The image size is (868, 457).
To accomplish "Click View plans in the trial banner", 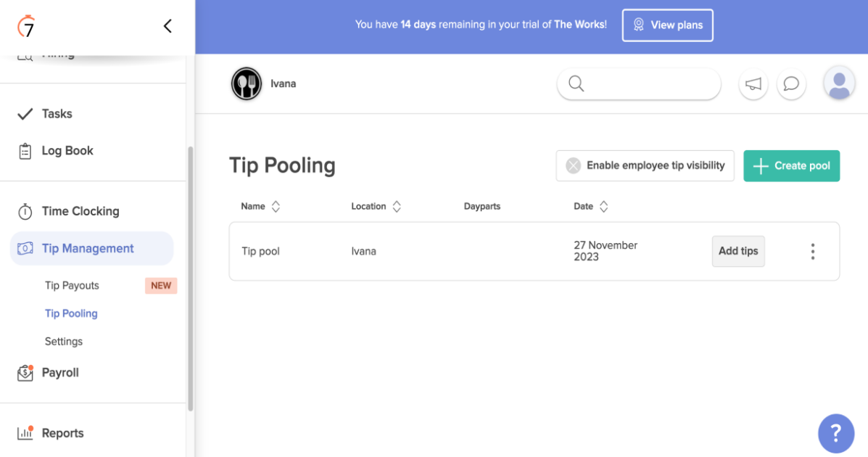I will click(x=667, y=25).
